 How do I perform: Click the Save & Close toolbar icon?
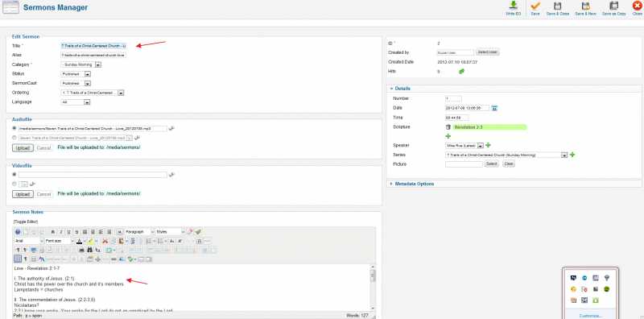coord(557,8)
